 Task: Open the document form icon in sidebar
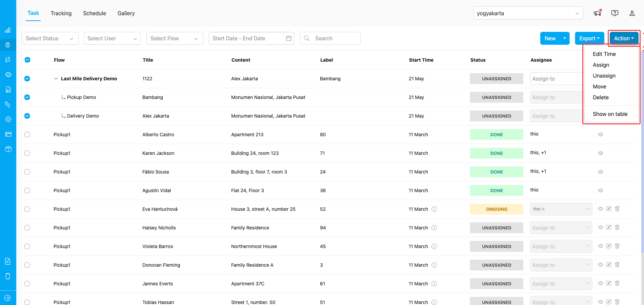[x=8, y=89]
